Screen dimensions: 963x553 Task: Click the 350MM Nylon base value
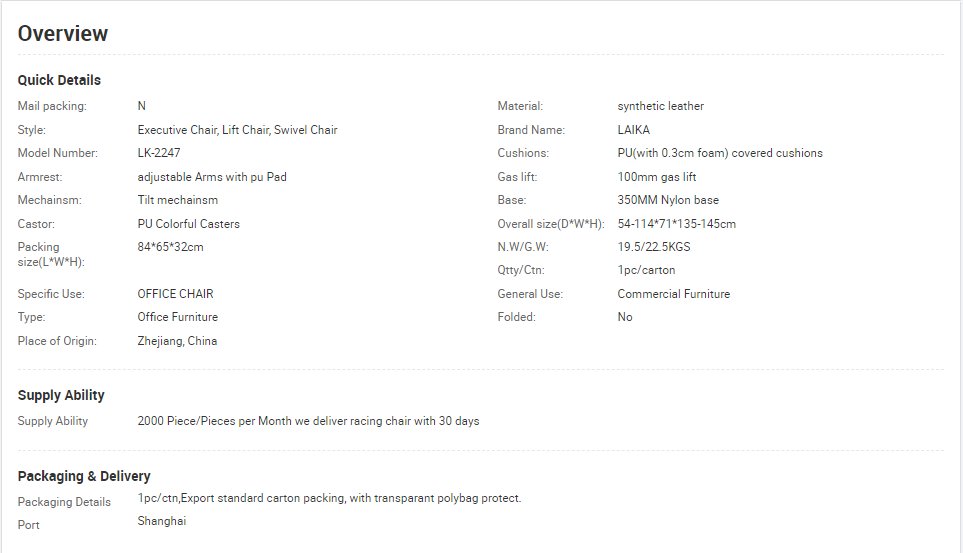[x=668, y=200]
